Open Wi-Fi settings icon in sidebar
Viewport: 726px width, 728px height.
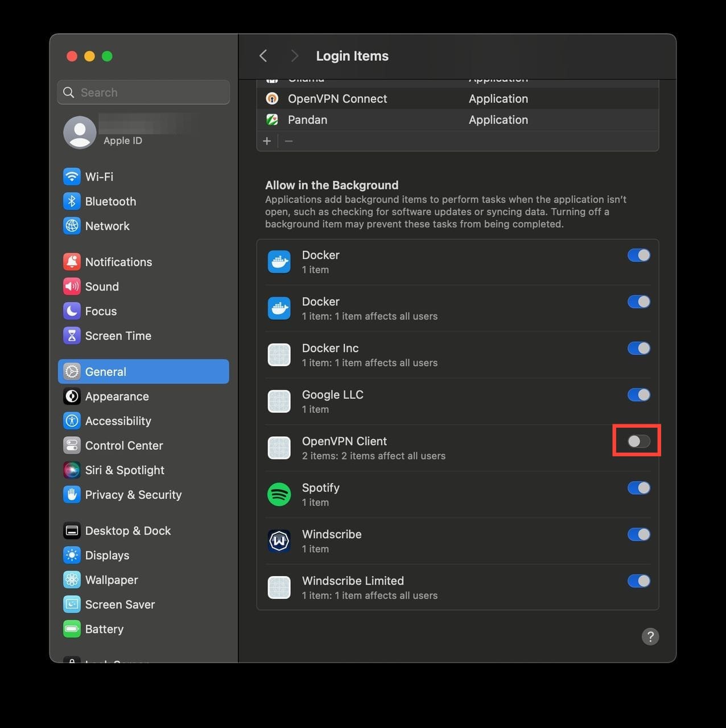coord(72,176)
